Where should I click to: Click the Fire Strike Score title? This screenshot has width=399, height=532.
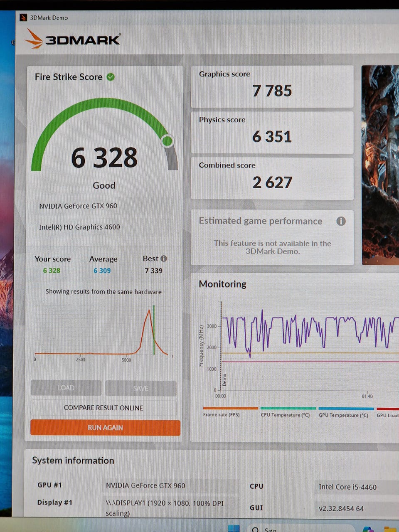coord(69,77)
